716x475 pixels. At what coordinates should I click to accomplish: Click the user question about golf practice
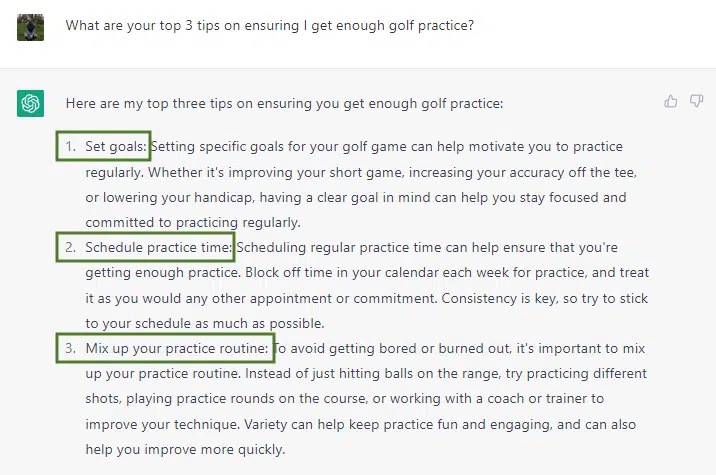coord(270,26)
